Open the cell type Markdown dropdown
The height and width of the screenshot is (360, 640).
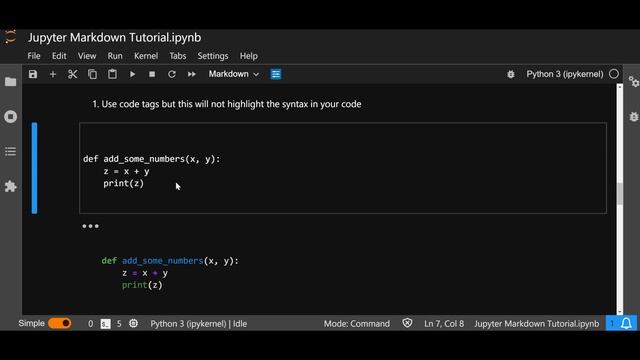pos(234,74)
